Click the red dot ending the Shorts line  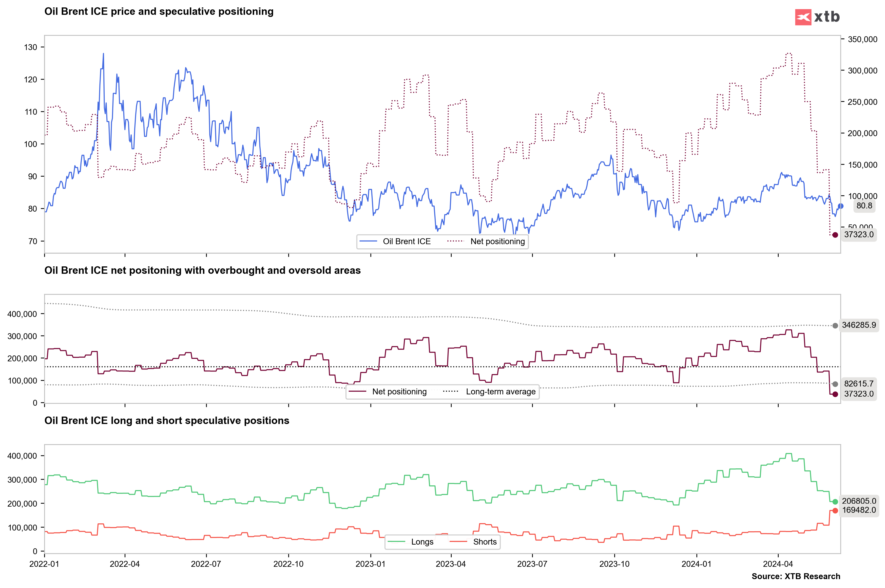coord(835,511)
